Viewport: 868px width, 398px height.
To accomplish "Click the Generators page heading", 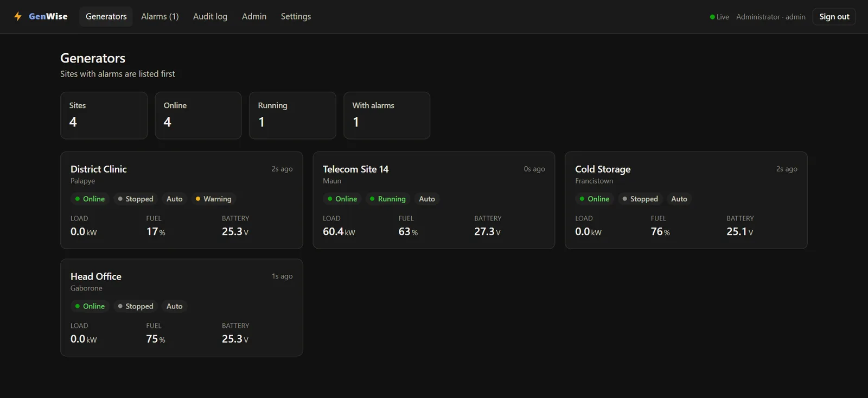I will click(93, 58).
